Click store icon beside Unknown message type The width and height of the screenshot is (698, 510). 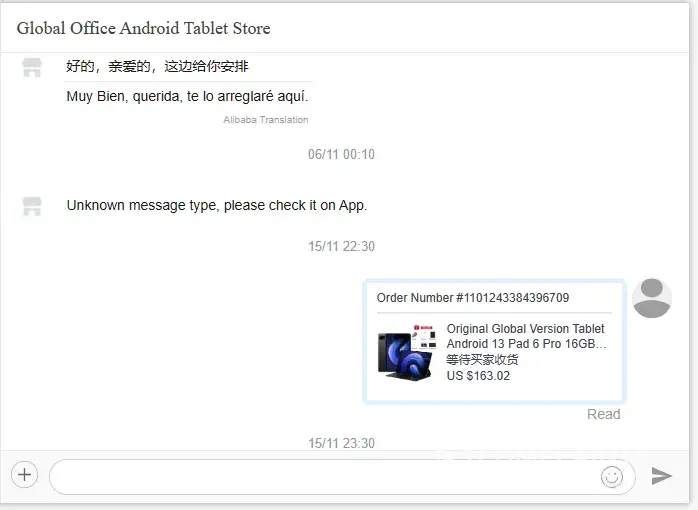[32, 206]
